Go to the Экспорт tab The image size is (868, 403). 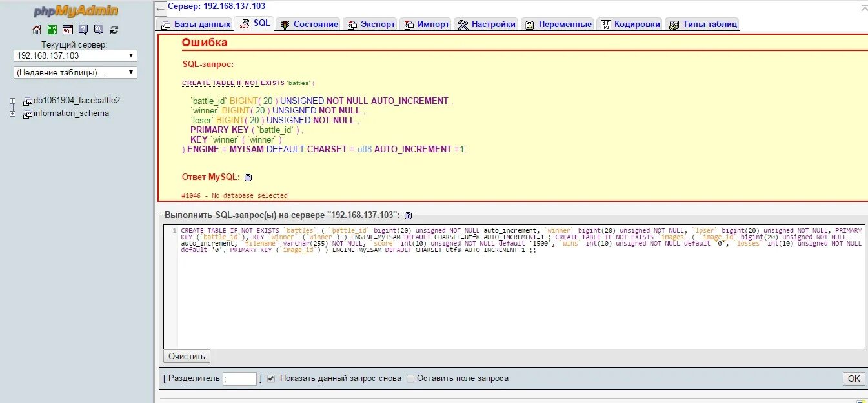coord(370,24)
